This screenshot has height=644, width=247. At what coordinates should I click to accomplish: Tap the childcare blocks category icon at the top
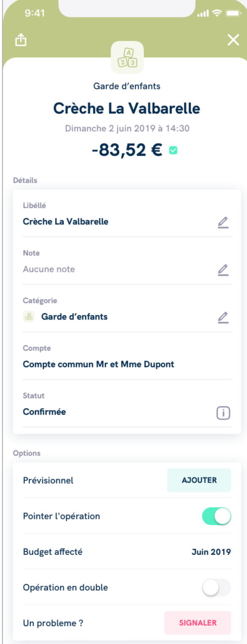tap(127, 57)
